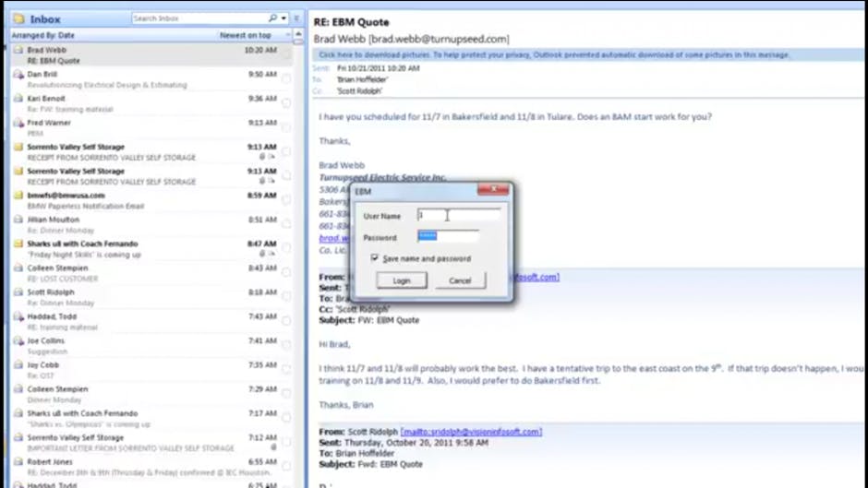Toggle flag on Dan Brill message
This screenshot has height=488, width=868.
click(x=286, y=79)
